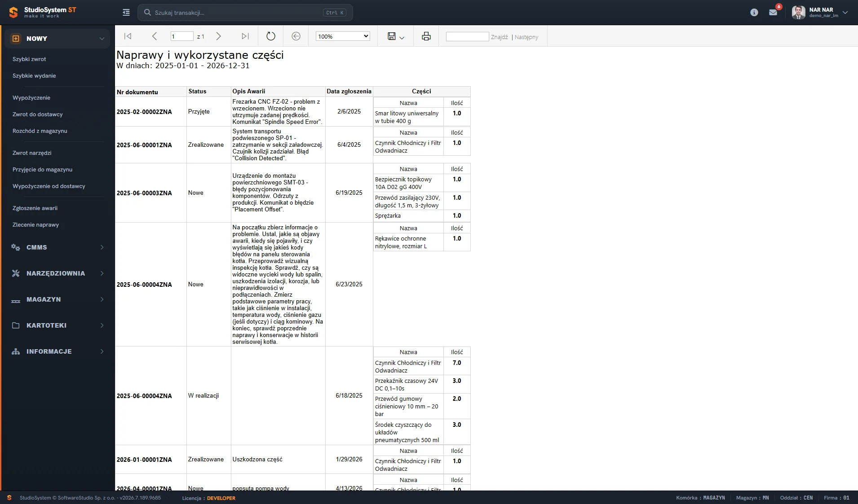Click the report find text field
This screenshot has width=858, height=504.
[x=467, y=36]
